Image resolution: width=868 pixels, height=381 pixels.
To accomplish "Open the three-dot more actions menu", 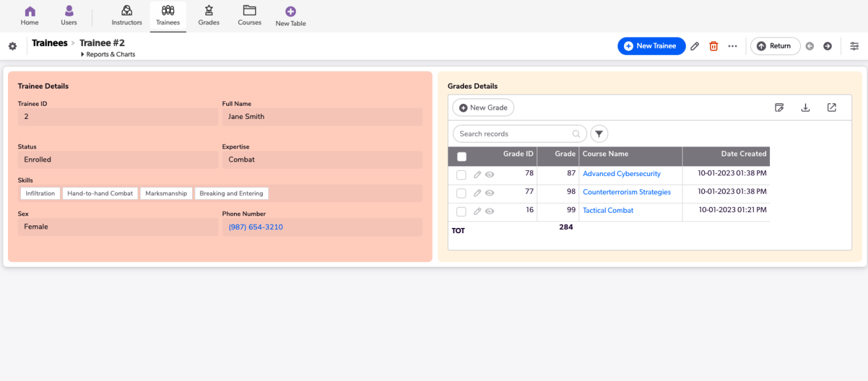I will (733, 46).
